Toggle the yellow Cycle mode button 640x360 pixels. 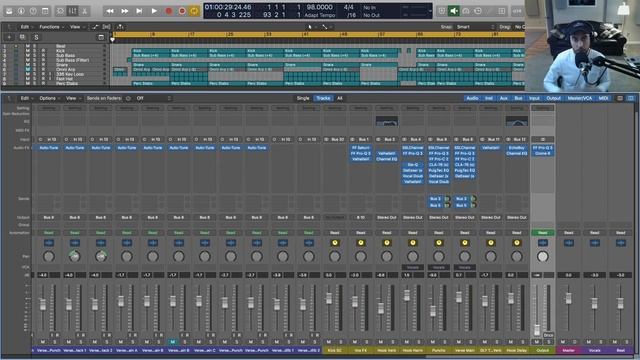[194, 11]
